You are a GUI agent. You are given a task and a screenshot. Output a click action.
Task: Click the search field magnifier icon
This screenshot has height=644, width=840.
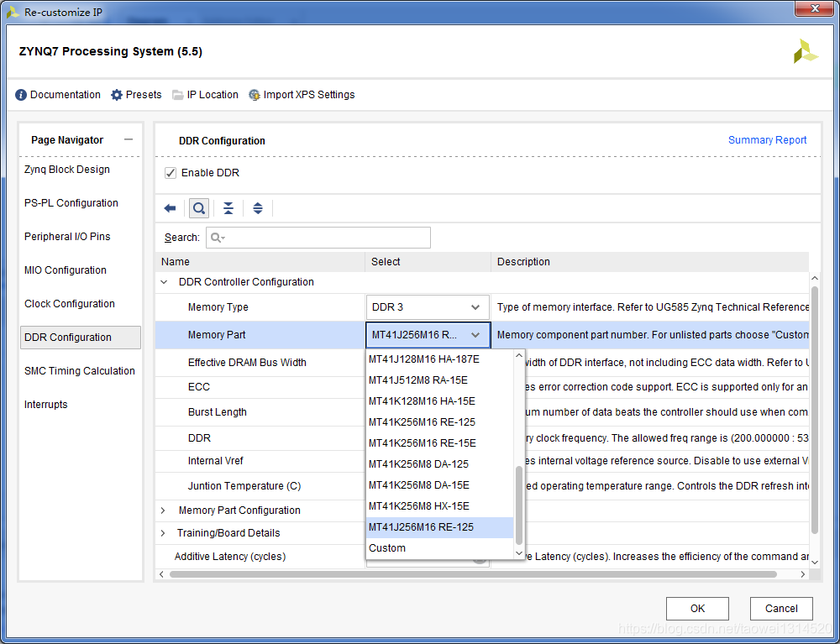217,238
